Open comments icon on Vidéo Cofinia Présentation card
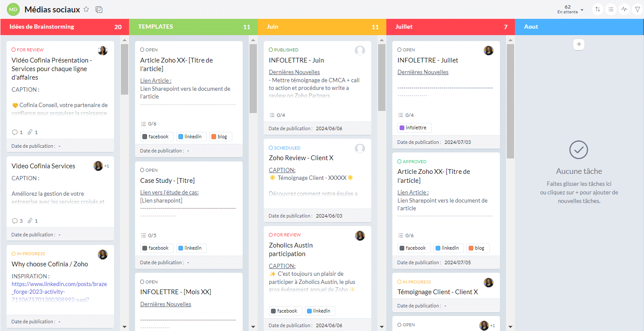Image resolution: width=644 pixels, height=331 pixels. 15,132
